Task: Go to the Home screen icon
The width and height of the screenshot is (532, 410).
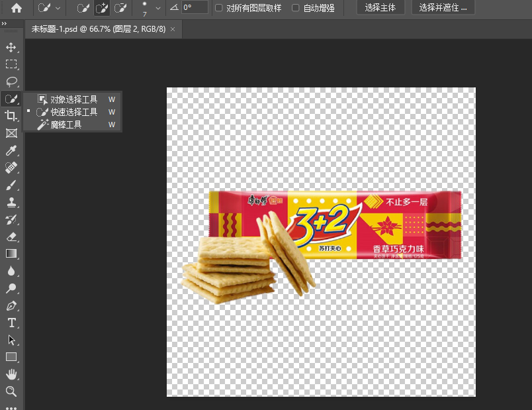Action: 17,7
